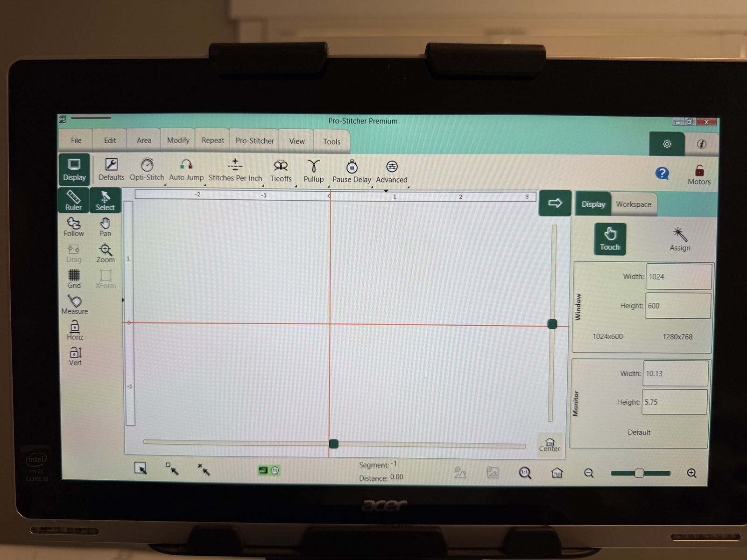Click the Follow tool icon
The width and height of the screenshot is (747, 560).
pos(74,226)
